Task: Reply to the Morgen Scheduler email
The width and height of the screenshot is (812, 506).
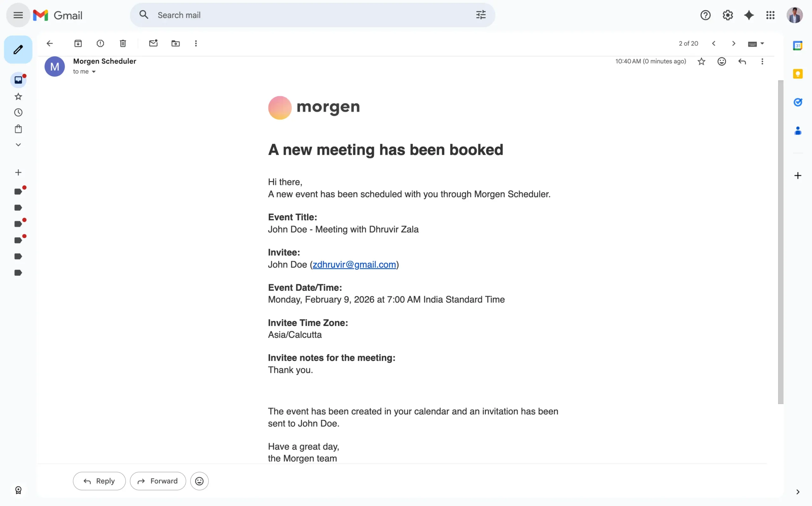Action: coord(99,481)
